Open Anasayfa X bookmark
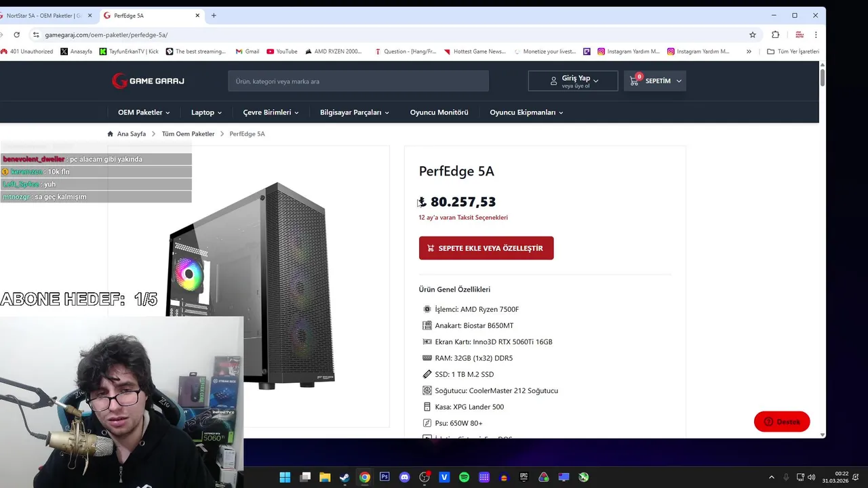868x488 pixels. [76, 52]
